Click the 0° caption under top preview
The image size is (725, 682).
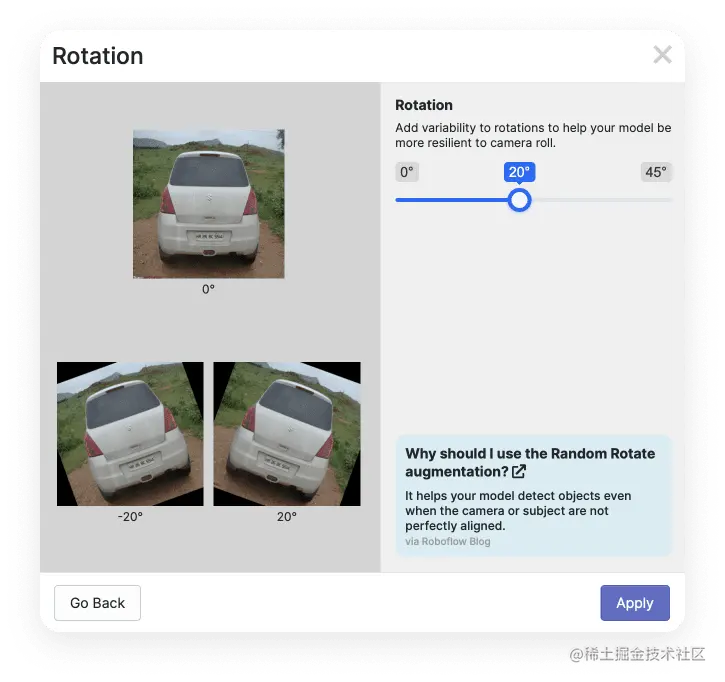pyautogui.click(x=209, y=289)
